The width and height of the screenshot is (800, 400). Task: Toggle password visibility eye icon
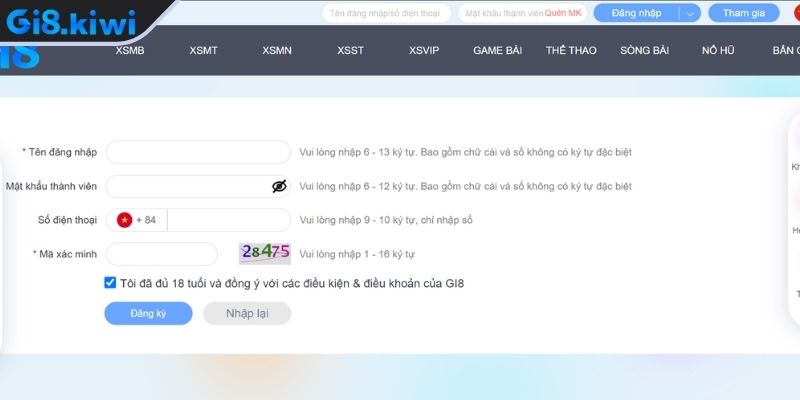279,186
